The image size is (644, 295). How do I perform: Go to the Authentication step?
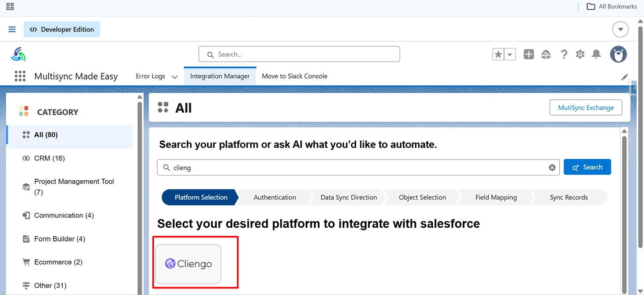click(275, 197)
